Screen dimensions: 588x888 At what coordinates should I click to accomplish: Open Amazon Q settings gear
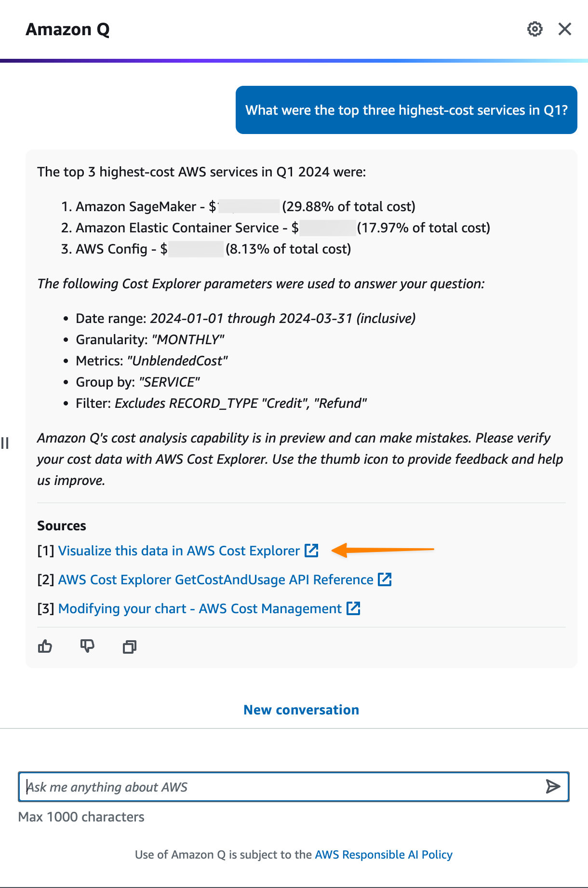pyautogui.click(x=535, y=29)
